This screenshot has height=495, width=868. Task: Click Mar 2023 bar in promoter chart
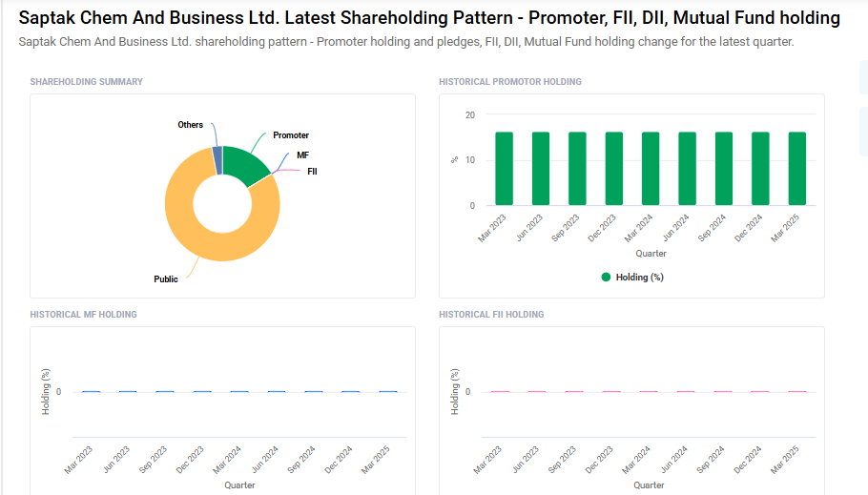pos(504,169)
